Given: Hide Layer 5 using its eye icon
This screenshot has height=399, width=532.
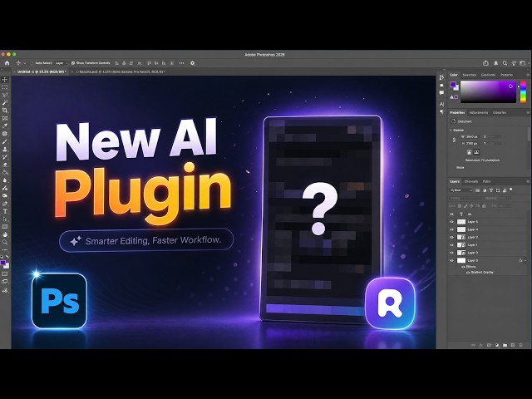Looking at the screenshot, I should coord(451,222).
